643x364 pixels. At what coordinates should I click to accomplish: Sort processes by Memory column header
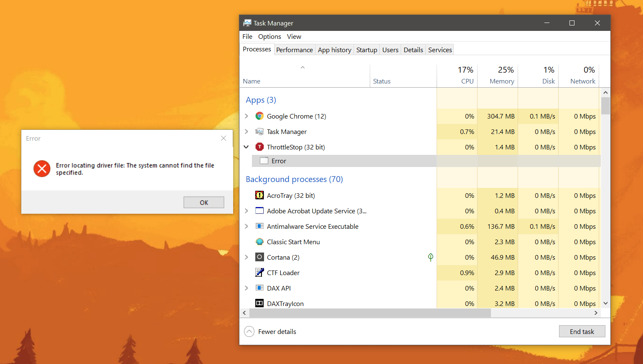(x=498, y=76)
